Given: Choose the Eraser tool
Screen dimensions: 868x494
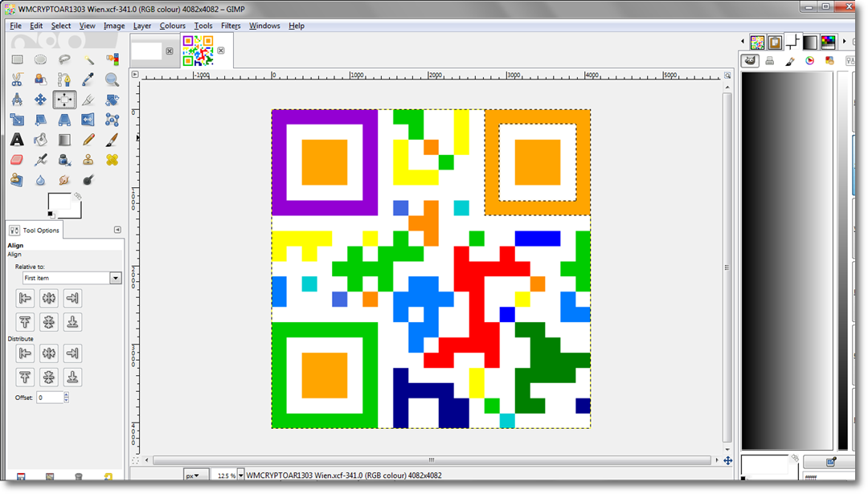Looking at the screenshot, I should (17, 160).
